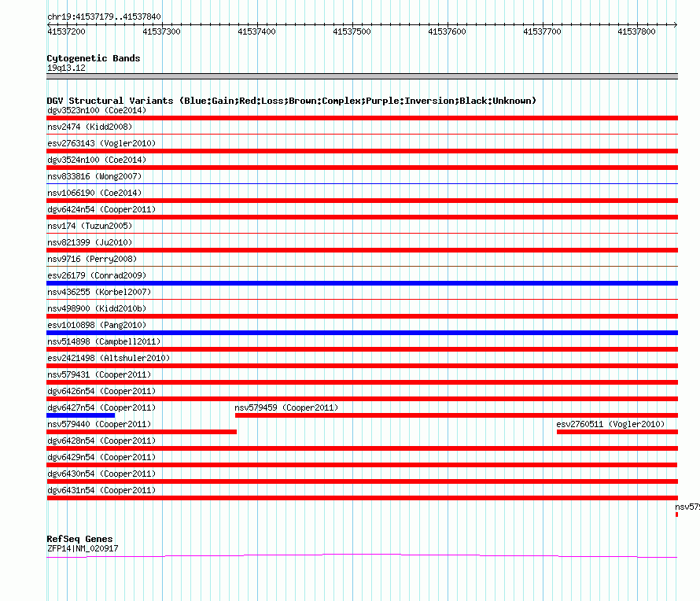Click ruler position 41537400
Screen dimensions: 700x601
pyautogui.click(x=256, y=31)
